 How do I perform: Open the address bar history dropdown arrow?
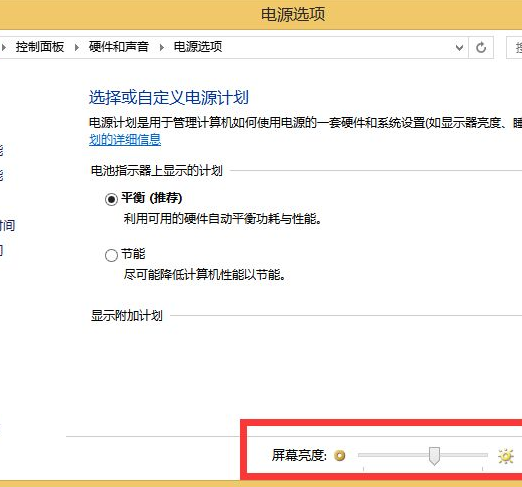click(459, 48)
